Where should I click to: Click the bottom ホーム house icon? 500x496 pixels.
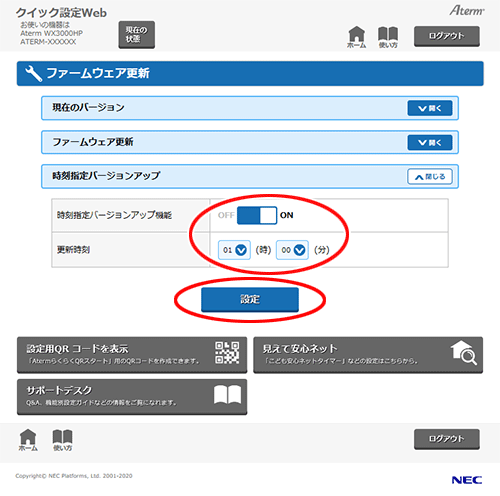(28, 440)
